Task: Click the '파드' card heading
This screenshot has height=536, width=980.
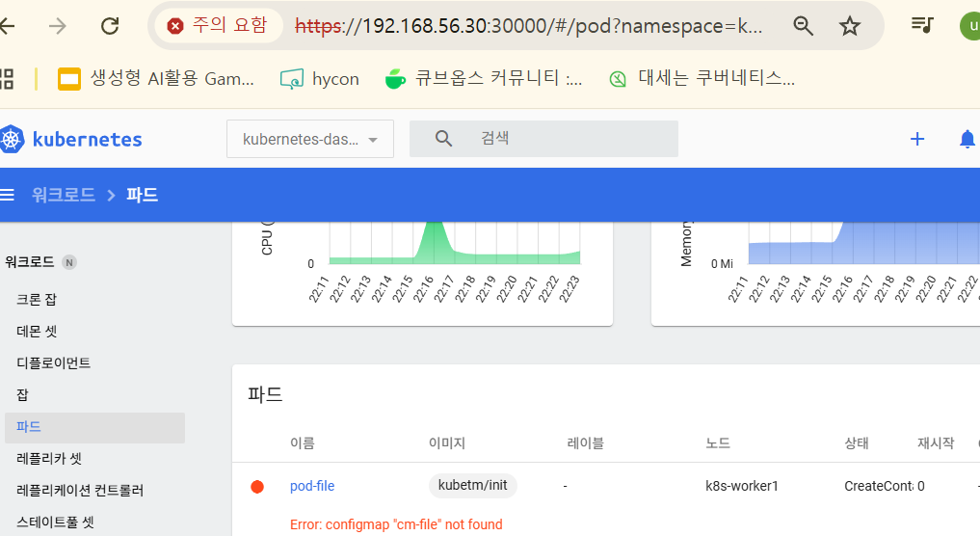Action: [x=265, y=394]
